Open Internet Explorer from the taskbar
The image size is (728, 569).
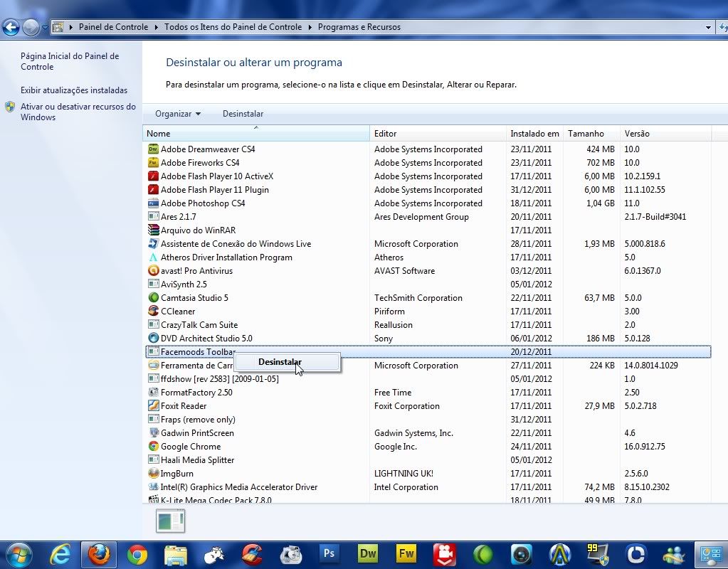pos(60,553)
